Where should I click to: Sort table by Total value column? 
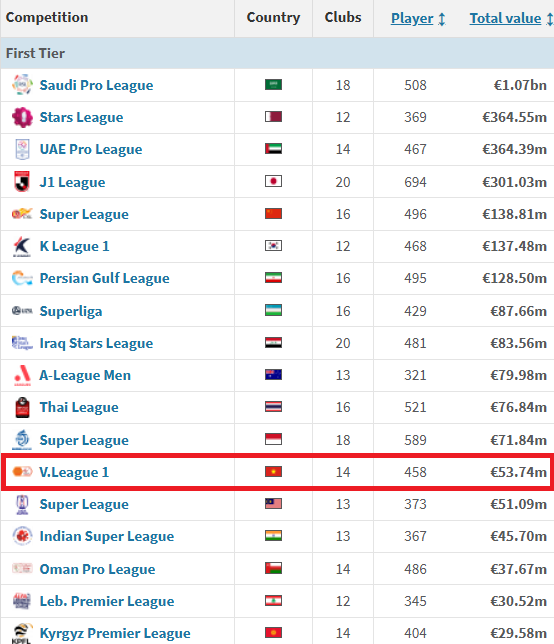coord(505,18)
